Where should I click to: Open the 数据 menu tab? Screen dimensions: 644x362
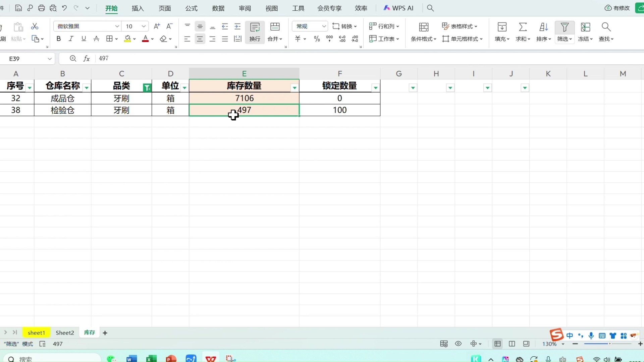tap(218, 8)
